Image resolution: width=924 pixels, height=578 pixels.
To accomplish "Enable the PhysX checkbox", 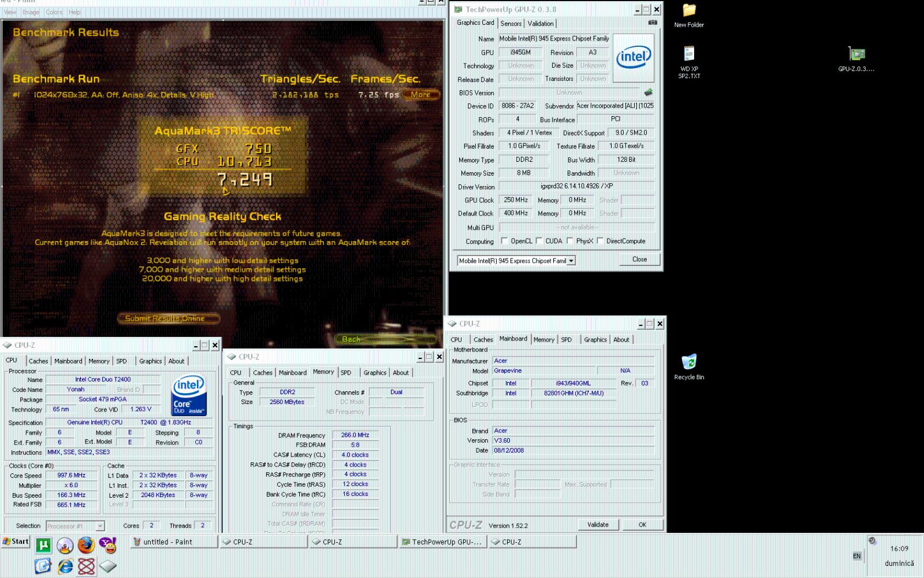I will tap(570, 241).
